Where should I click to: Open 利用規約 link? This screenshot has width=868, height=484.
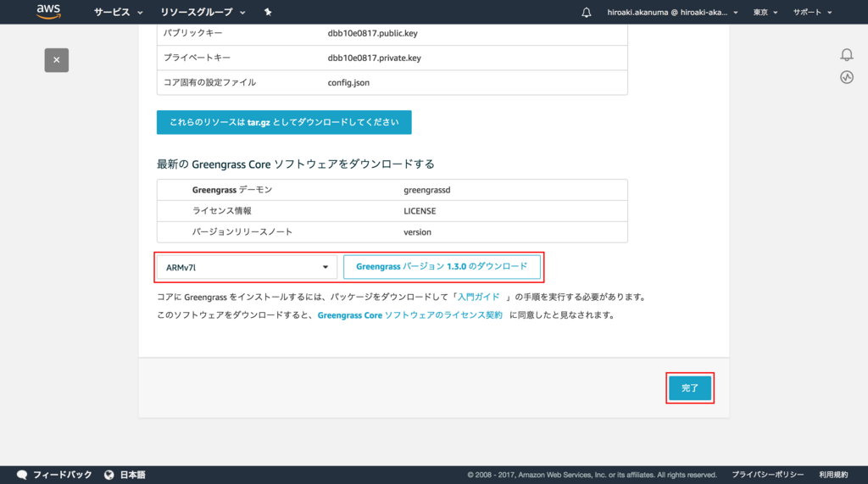(834, 475)
